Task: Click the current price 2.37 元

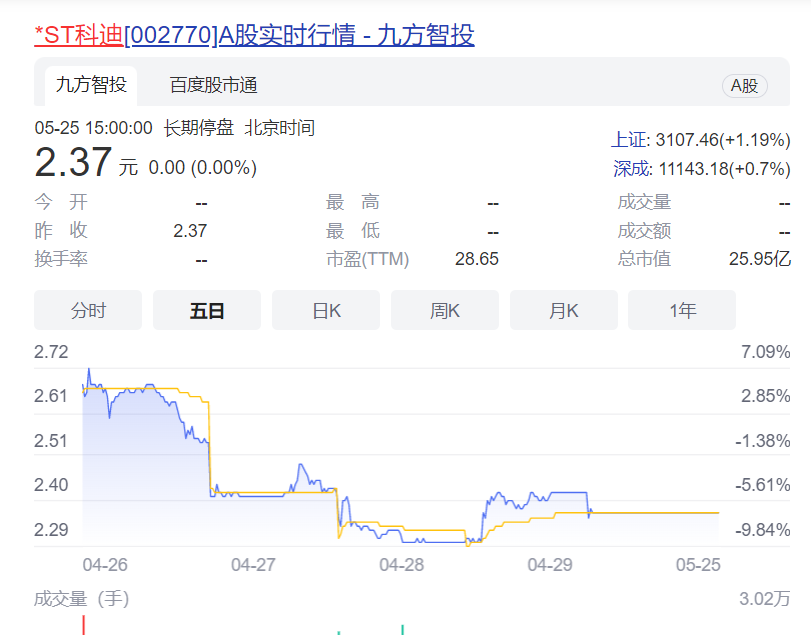Action: pos(74,163)
